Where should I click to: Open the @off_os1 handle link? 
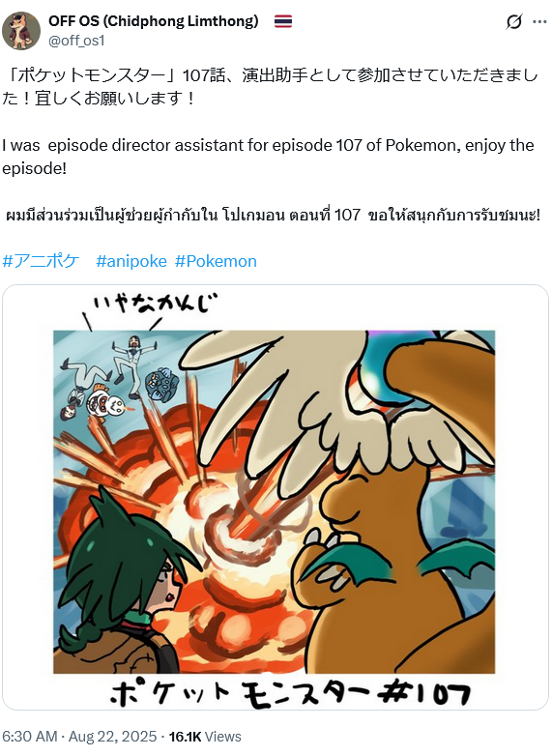pyautogui.click(x=76, y=41)
